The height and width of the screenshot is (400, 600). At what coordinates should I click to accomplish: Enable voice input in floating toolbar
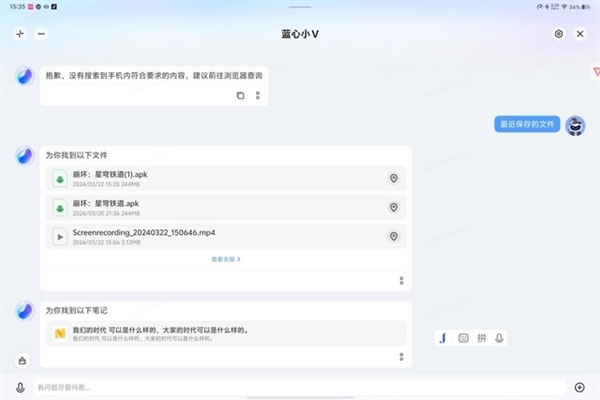[x=499, y=338]
